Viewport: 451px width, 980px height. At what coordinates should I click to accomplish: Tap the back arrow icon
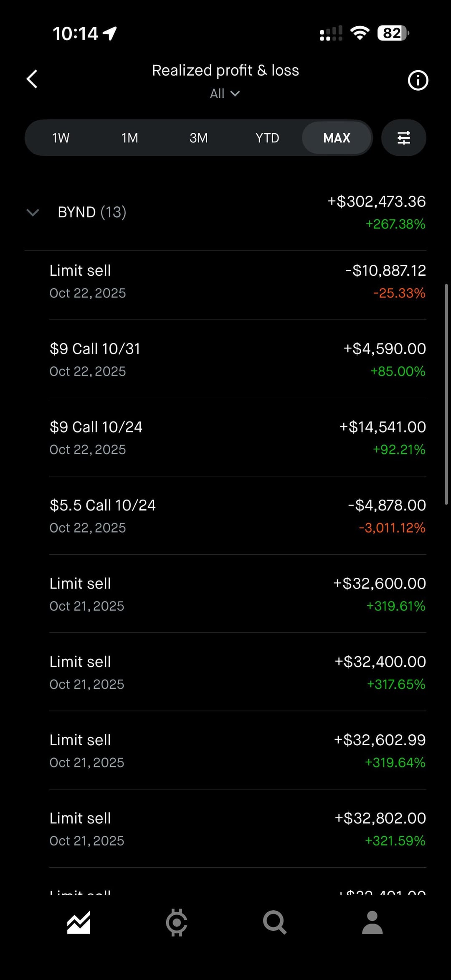32,79
